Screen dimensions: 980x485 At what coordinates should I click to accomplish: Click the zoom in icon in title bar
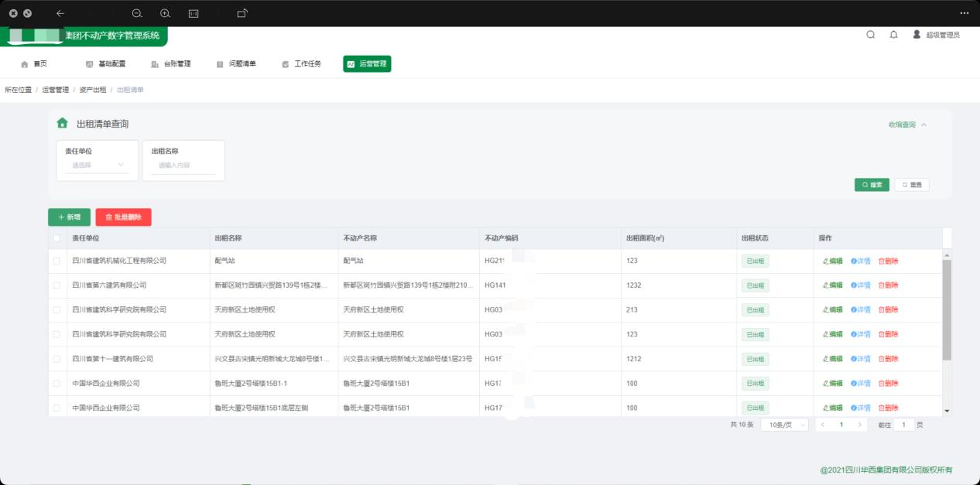pos(165,13)
